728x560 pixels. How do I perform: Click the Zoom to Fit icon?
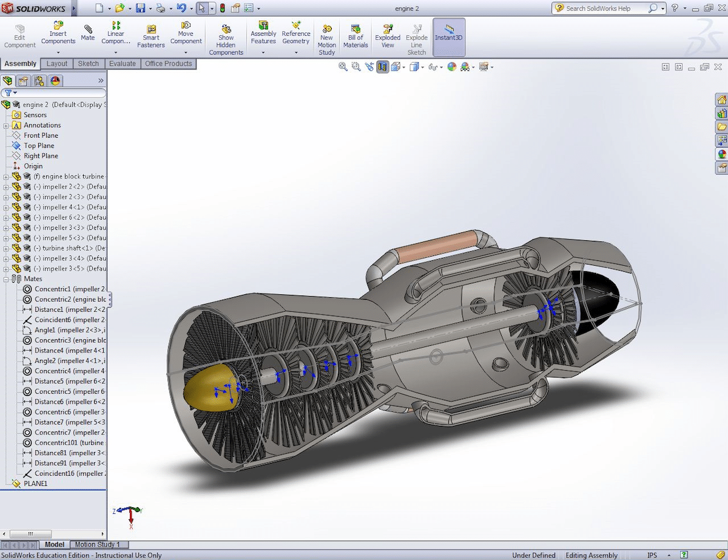(343, 67)
